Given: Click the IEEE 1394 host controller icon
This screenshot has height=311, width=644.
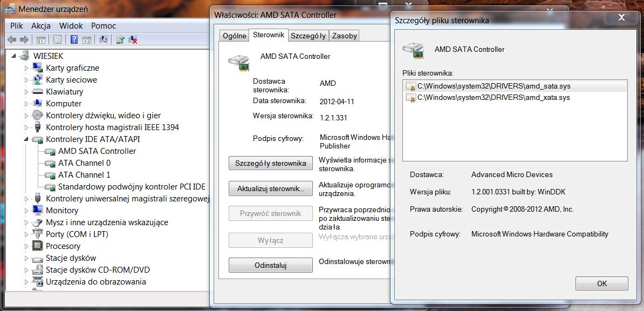Looking at the screenshot, I should click(38, 127).
